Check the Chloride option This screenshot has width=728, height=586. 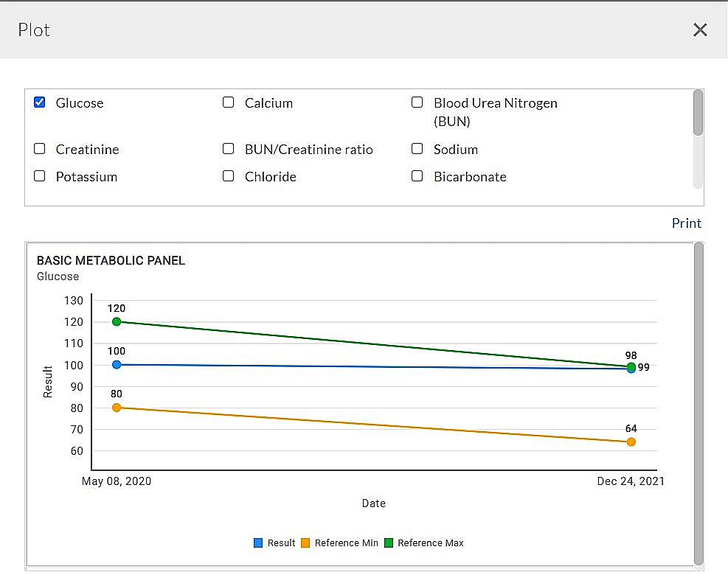tap(229, 176)
